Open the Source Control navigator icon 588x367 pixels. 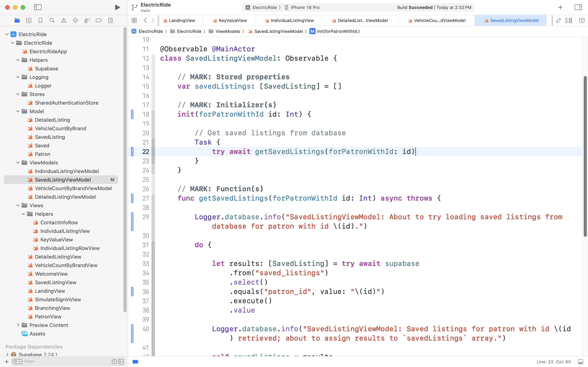click(x=29, y=21)
